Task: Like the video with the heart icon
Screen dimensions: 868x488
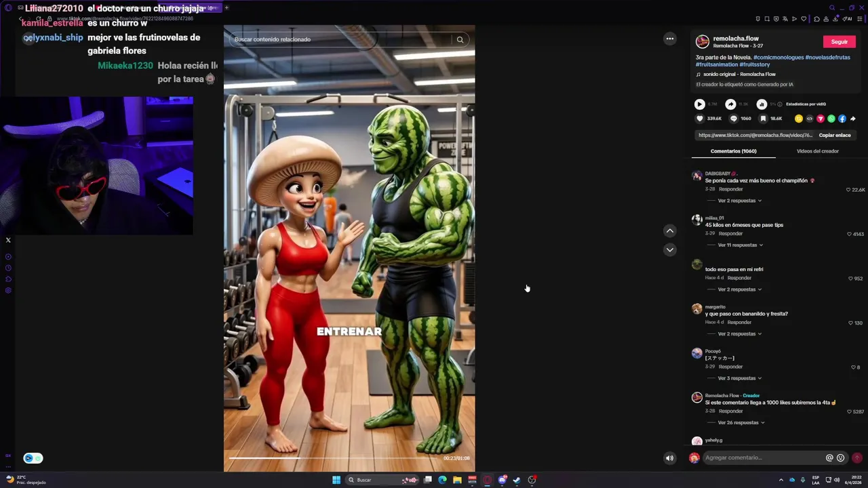Action: (x=700, y=119)
